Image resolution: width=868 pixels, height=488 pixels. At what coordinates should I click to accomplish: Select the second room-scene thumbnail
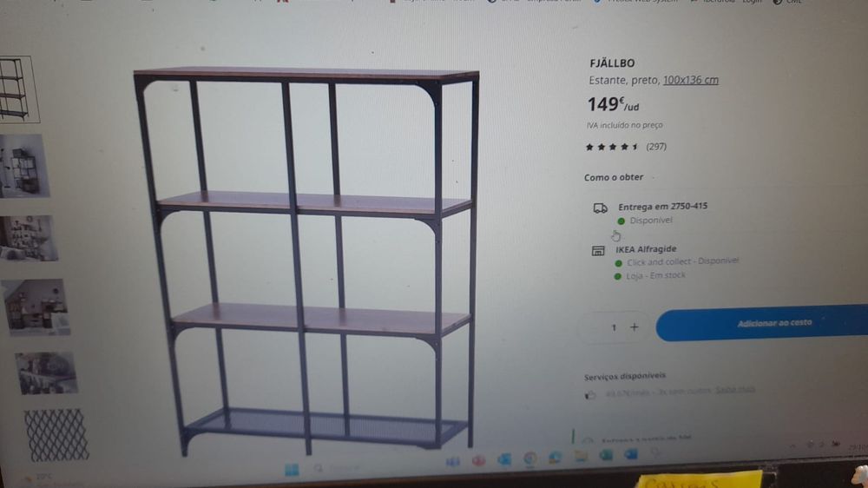[x=23, y=166]
